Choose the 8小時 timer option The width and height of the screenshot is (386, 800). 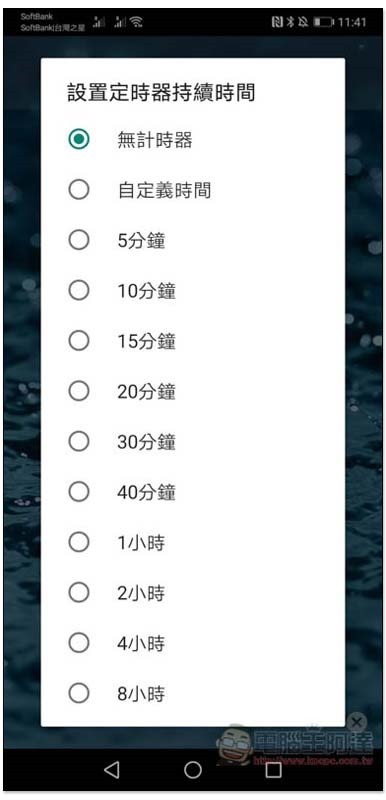(x=193, y=694)
